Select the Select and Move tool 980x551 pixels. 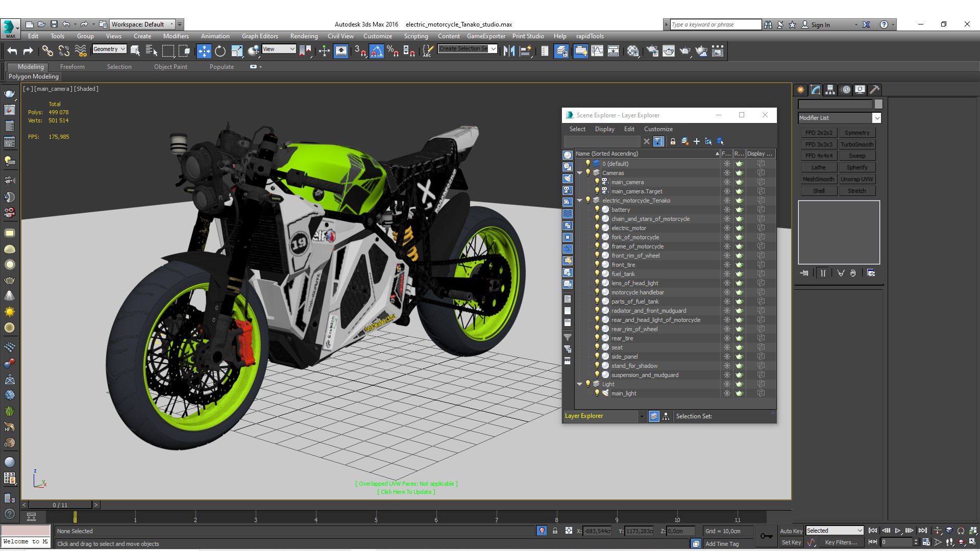204,51
